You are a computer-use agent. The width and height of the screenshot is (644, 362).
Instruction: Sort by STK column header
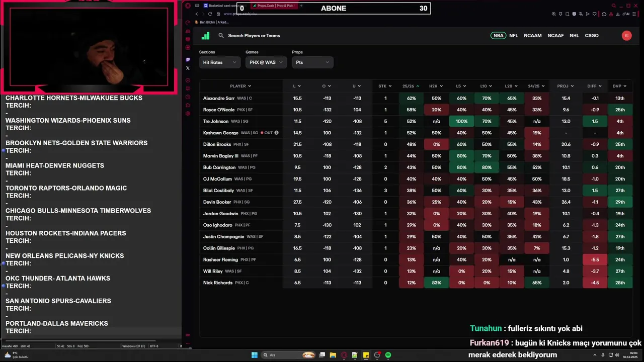click(x=385, y=86)
